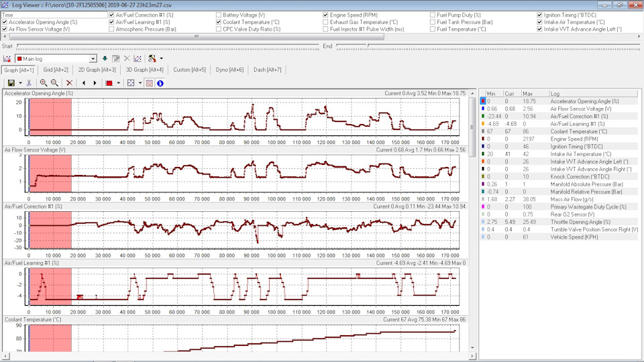
Task: Select the Dyno [Alt+6] tab
Action: point(229,70)
